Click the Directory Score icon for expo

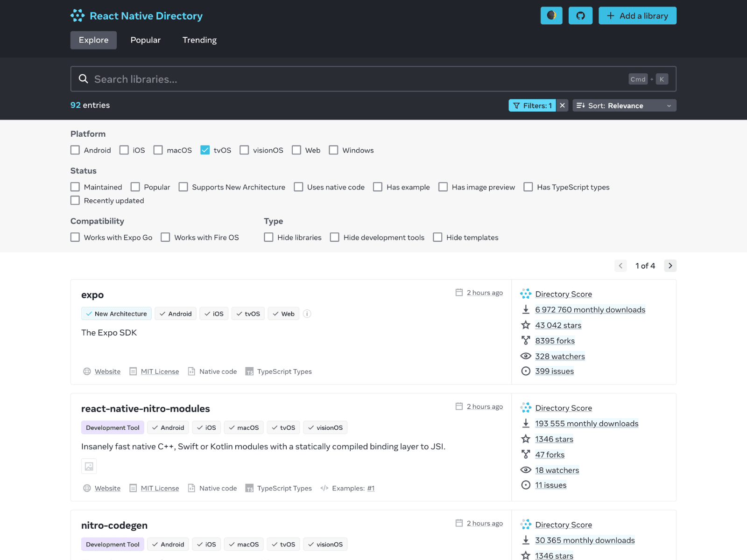click(526, 294)
